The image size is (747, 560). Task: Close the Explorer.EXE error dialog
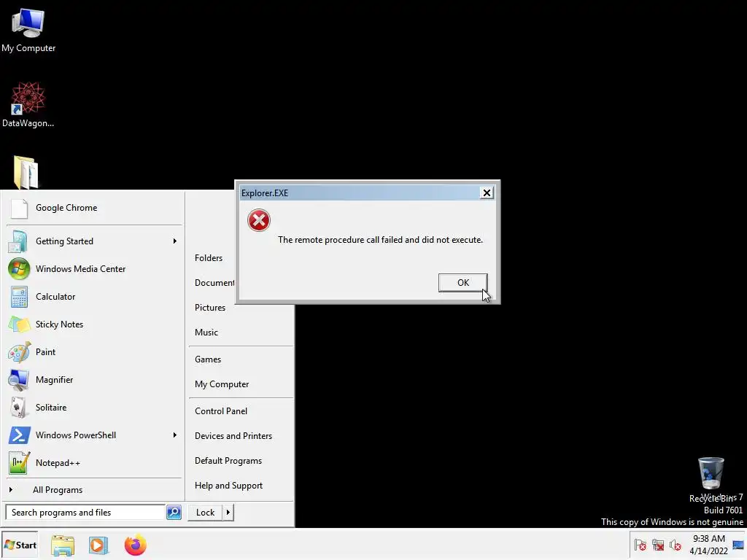[x=487, y=192]
